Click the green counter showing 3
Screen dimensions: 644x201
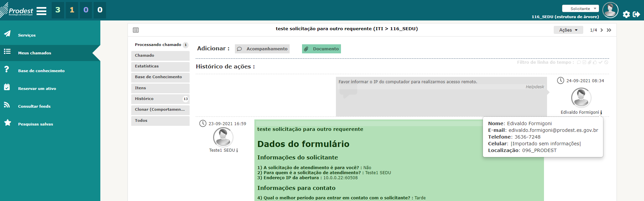point(58,10)
